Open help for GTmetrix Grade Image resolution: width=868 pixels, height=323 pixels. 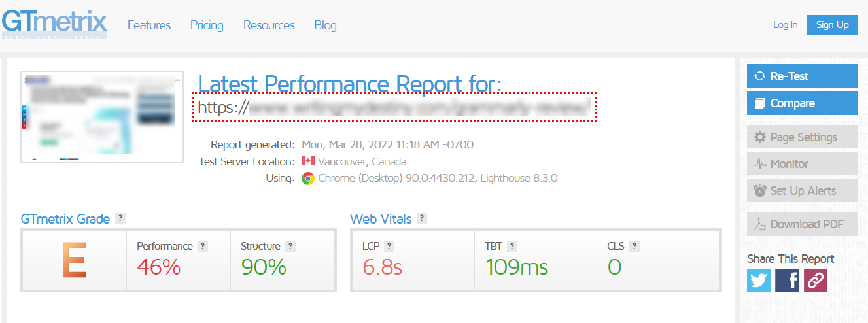tap(120, 218)
